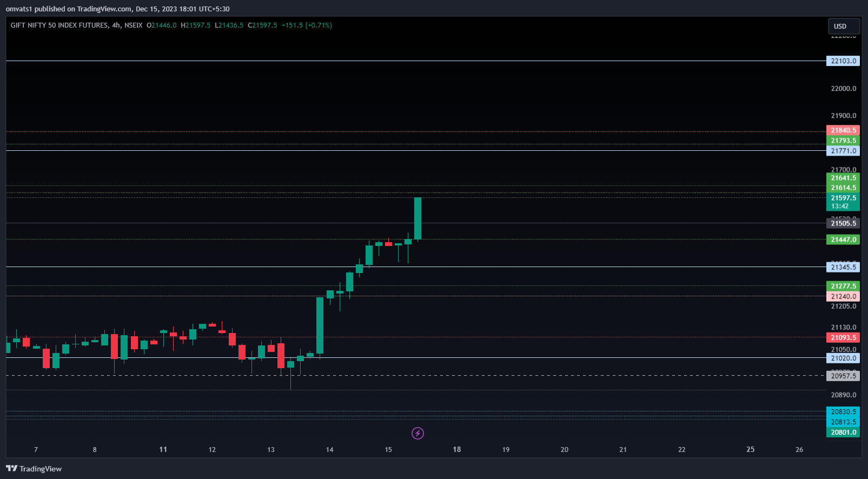Select the green 21793.5 price label

point(843,141)
